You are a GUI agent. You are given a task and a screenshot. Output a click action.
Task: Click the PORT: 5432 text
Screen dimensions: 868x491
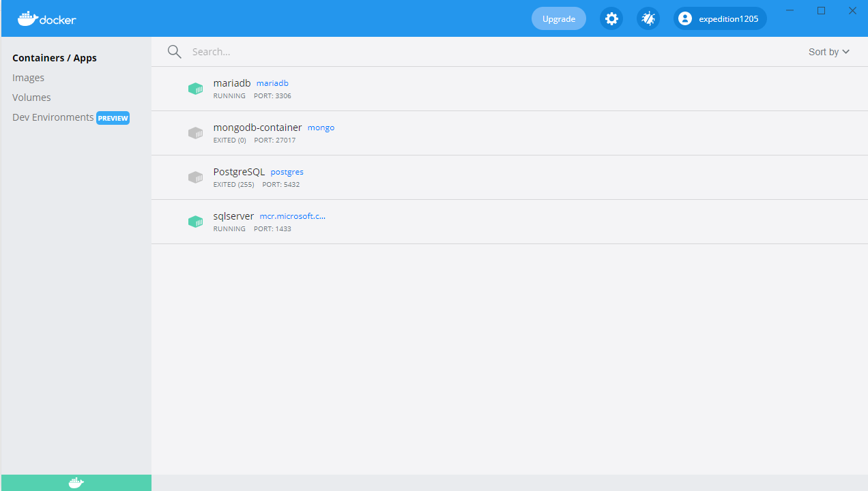(x=281, y=185)
